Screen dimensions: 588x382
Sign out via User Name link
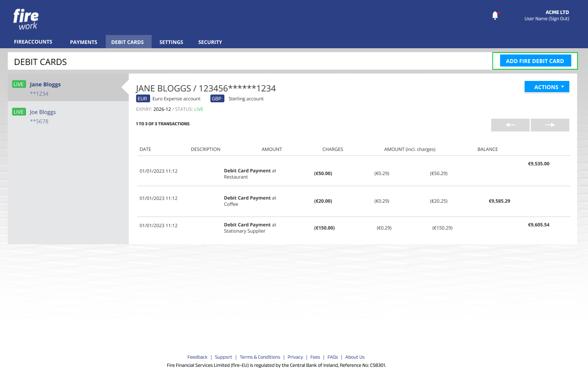point(547,19)
